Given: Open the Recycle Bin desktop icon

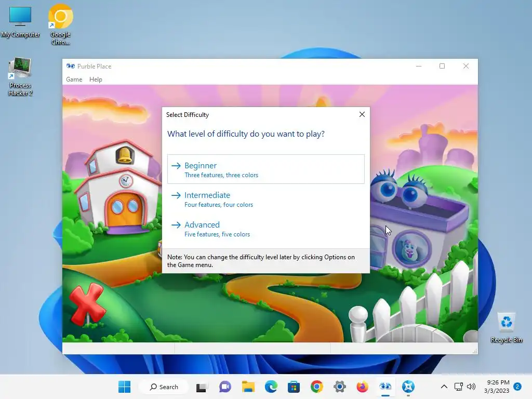Looking at the screenshot, I should [x=506, y=328].
